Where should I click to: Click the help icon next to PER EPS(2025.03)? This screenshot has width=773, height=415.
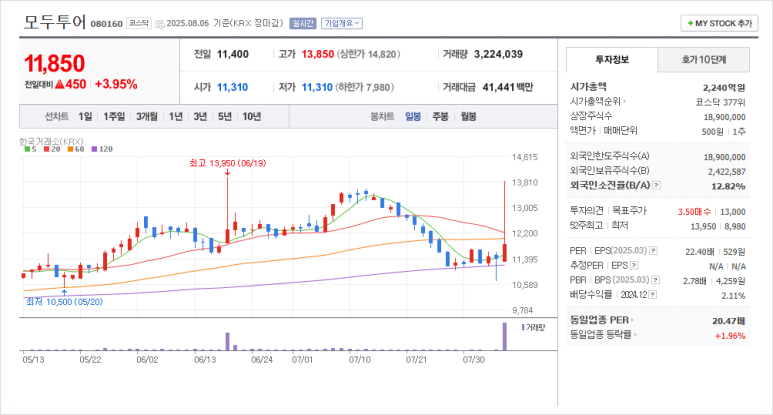[x=653, y=251]
